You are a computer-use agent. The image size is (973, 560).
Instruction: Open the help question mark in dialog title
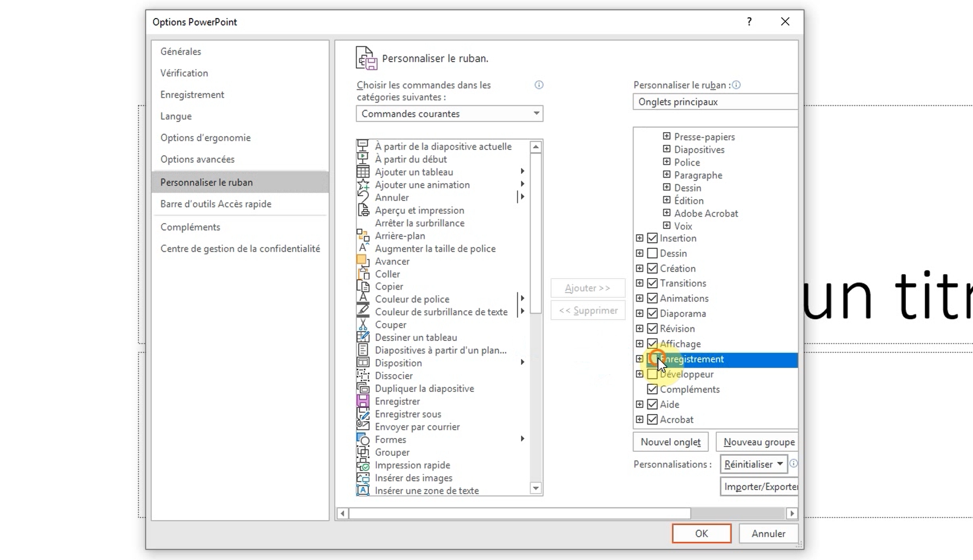coord(749,22)
